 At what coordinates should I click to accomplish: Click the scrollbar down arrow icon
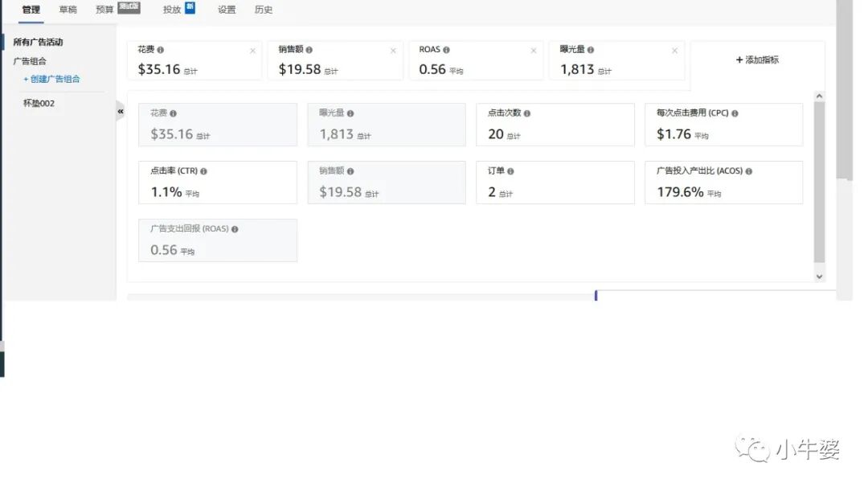[x=819, y=277]
